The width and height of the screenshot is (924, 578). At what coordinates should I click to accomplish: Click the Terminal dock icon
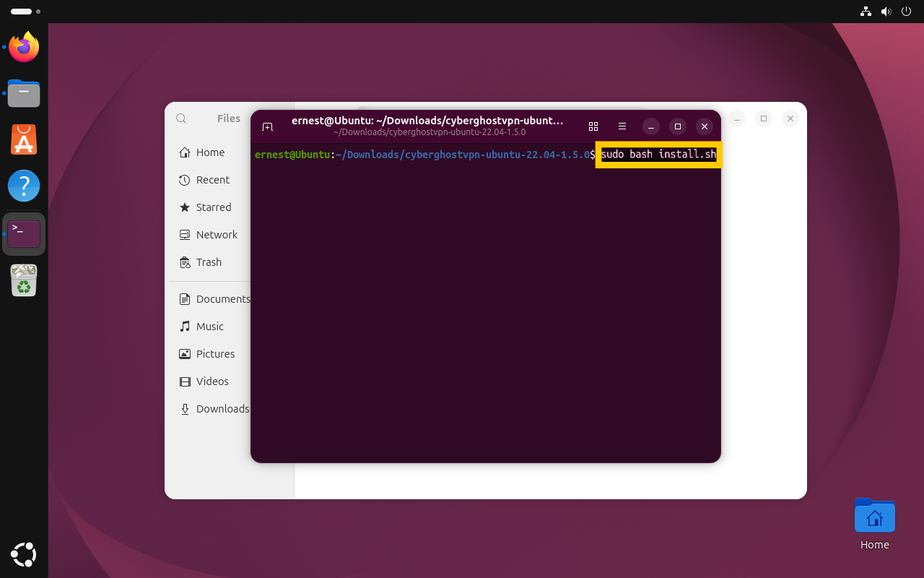[x=24, y=234]
